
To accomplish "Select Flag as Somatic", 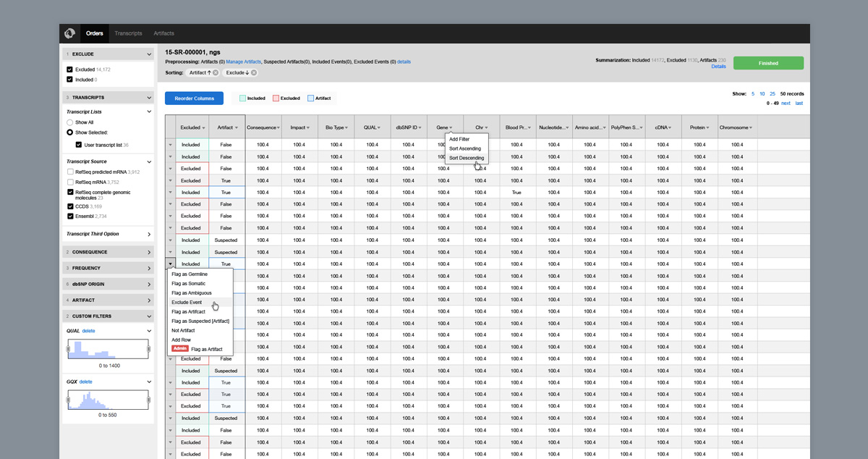I will (x=188, y=284).
